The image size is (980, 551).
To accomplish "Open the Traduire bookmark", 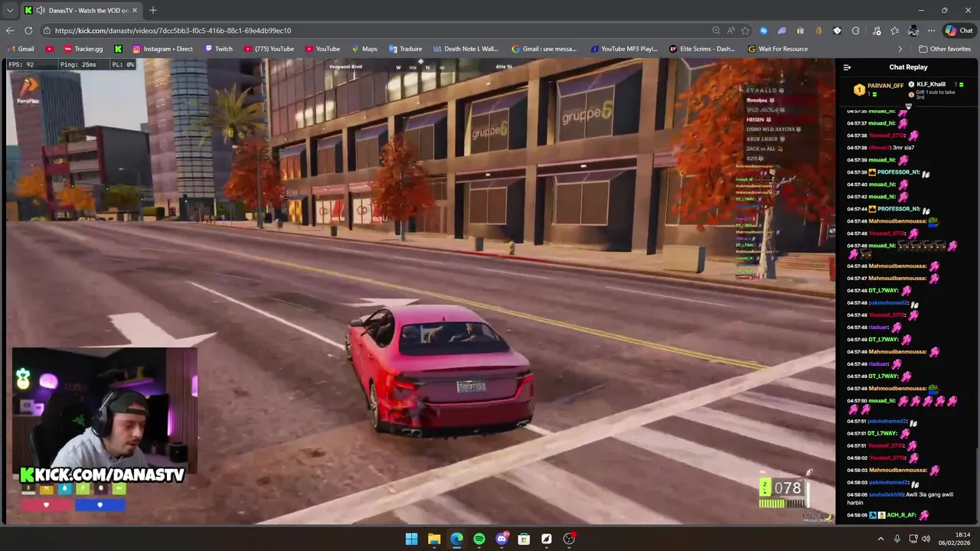I will click(405, 49).
